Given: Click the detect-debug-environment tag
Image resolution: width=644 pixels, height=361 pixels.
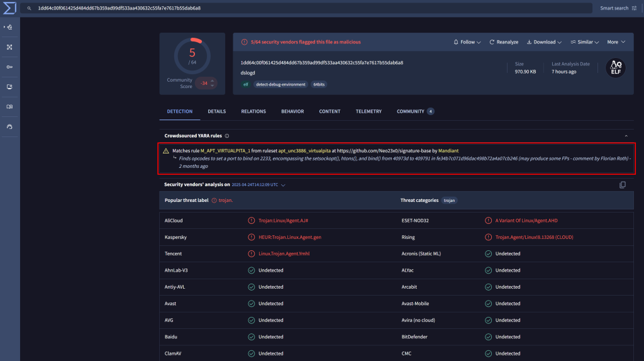Looking at the screenshot, I should coord(280,85).
